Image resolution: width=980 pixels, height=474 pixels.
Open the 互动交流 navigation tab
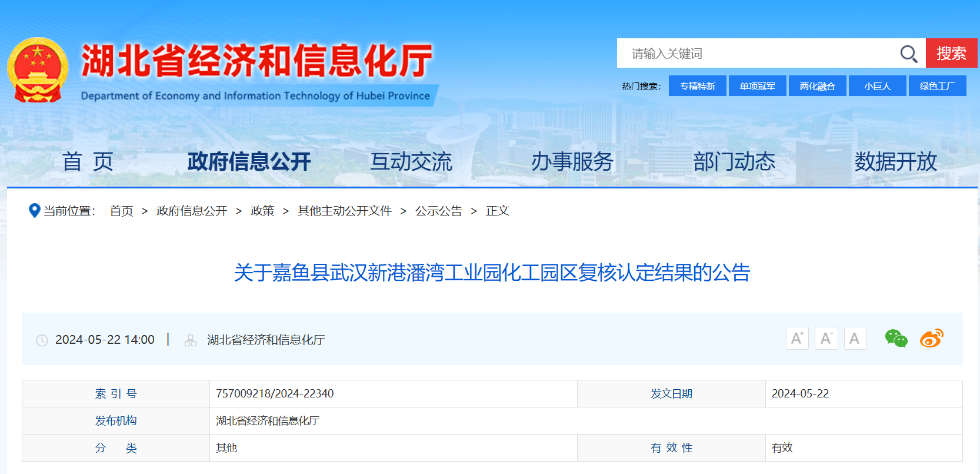point(411,161)
